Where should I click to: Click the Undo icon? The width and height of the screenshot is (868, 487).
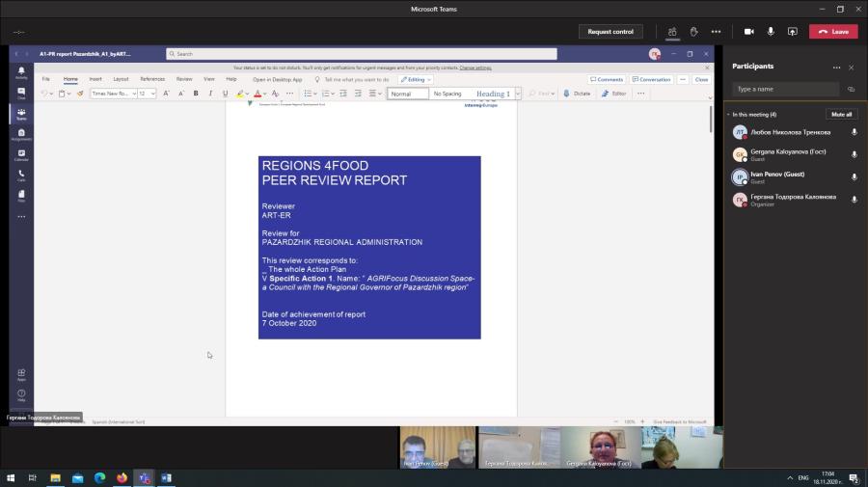click(x=44, y=94)
